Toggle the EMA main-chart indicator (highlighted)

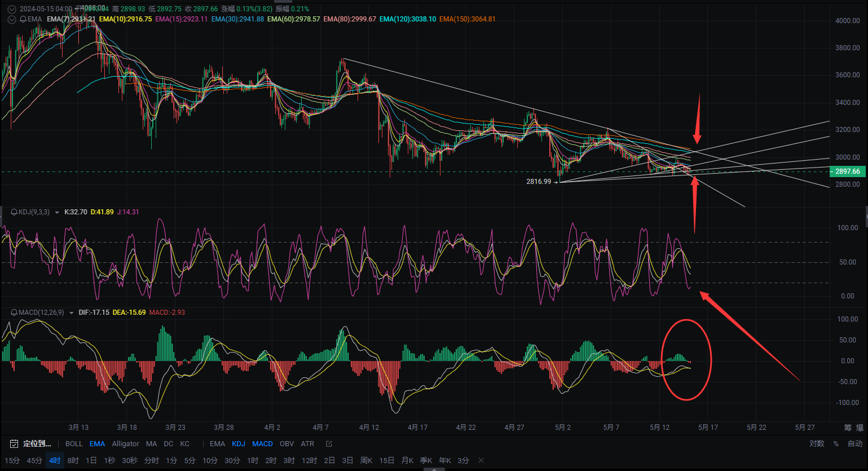97,444
